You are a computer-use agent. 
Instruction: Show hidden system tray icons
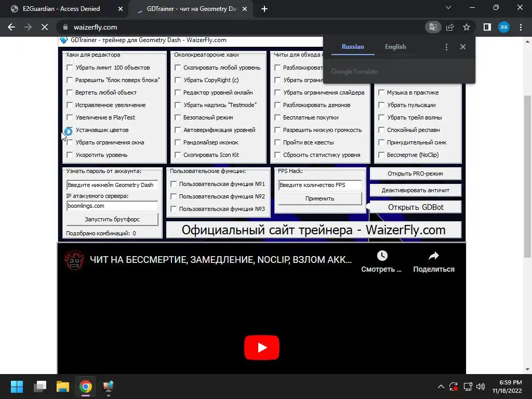(441, 387)
